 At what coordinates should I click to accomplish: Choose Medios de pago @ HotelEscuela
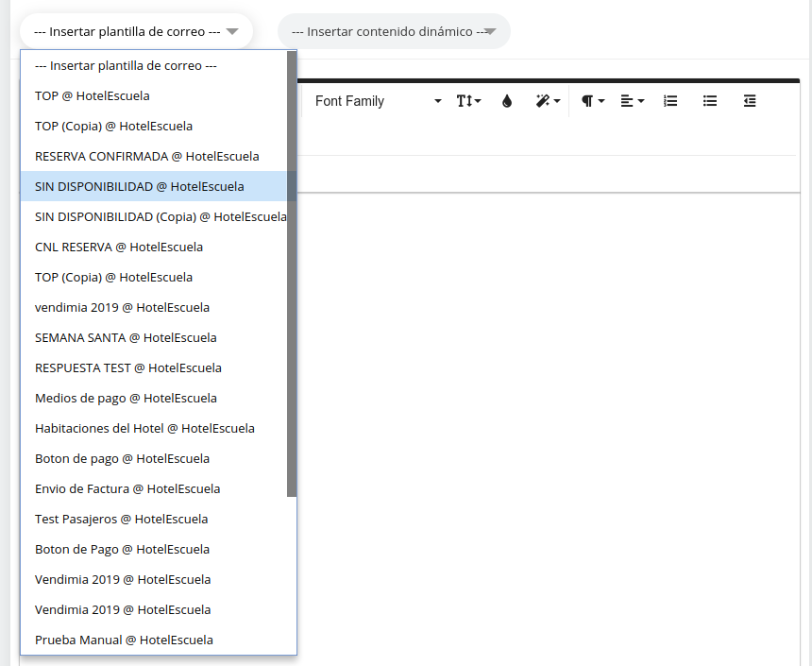126,398
